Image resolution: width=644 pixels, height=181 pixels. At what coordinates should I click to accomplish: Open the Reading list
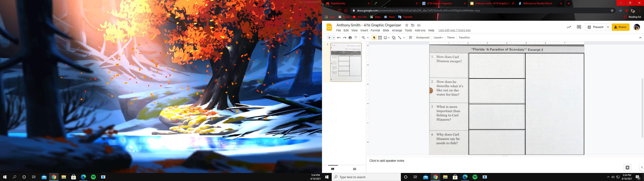point(633,17)
